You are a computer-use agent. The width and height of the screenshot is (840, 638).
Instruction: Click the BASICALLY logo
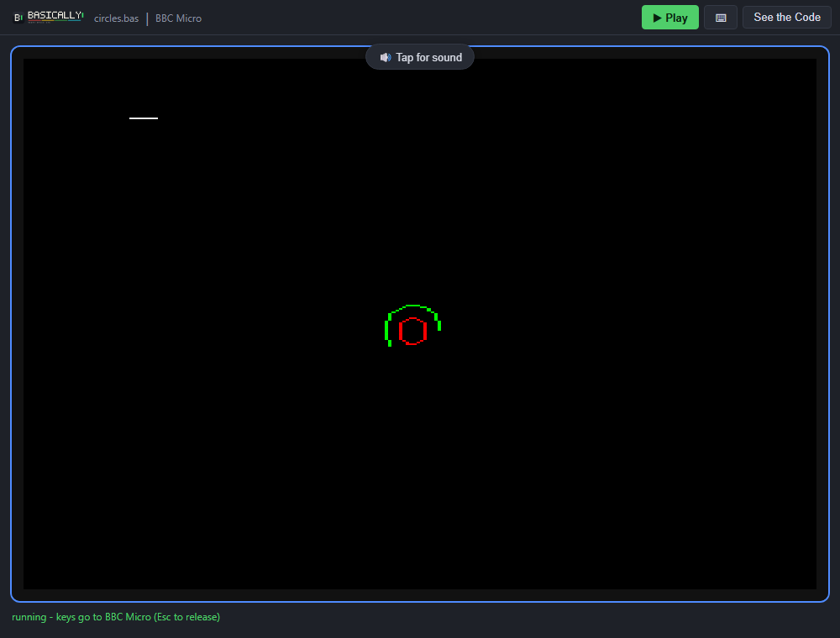(48, 17)
